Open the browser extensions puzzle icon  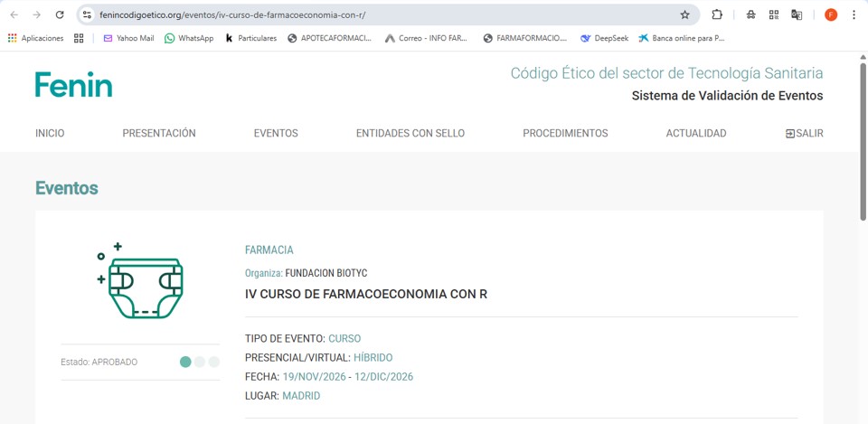[717, 14]
